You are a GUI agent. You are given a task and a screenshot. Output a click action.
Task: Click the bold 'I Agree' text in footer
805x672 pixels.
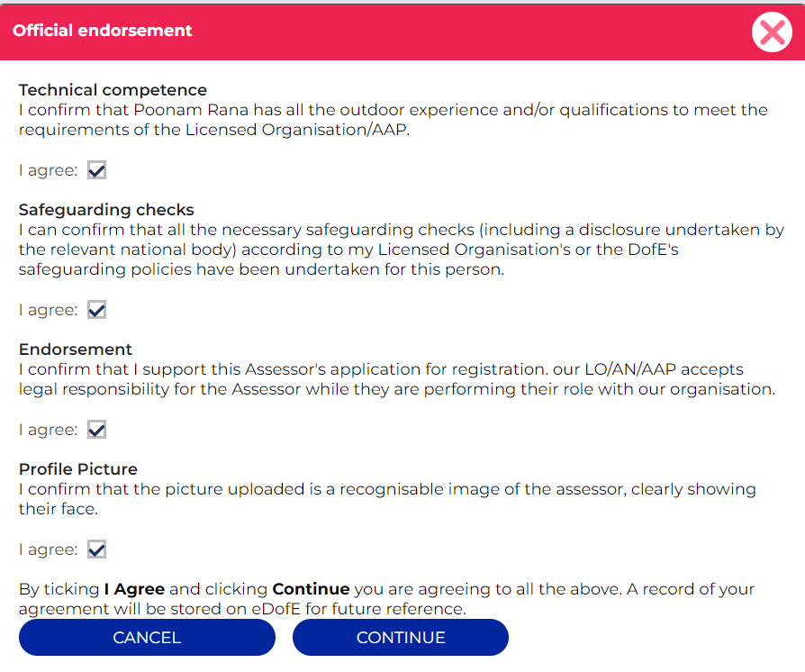(x=134, y=589)
